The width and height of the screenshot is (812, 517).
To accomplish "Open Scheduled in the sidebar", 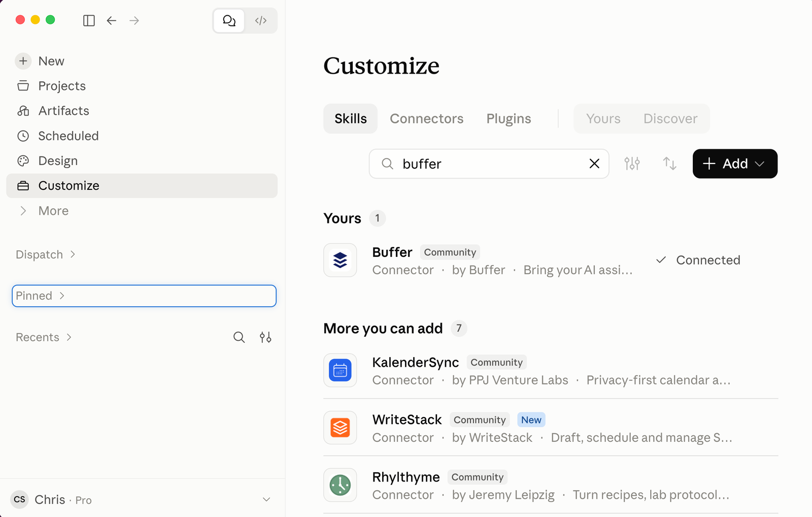I will point(142,136).
